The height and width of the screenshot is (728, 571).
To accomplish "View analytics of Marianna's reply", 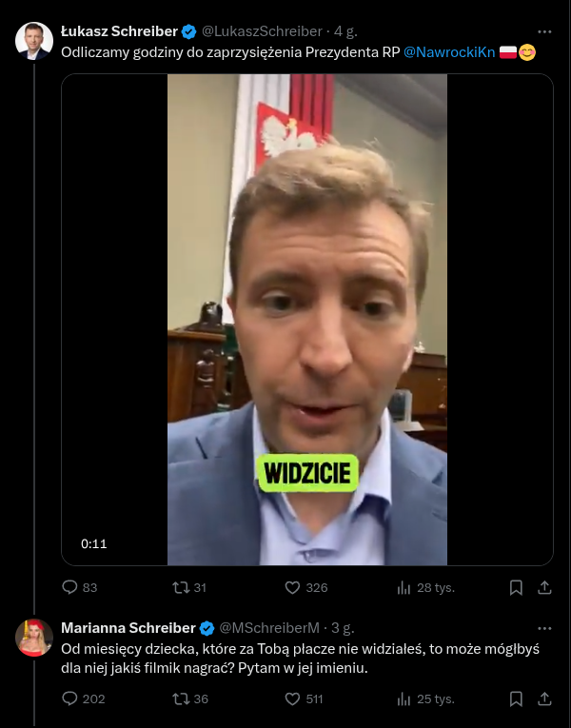I will pyautogui.click(x=404, y=699).
